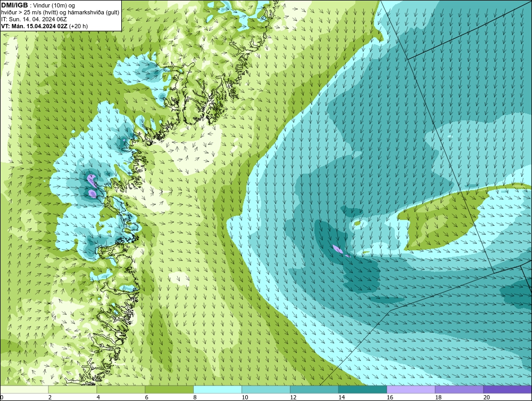532x401 pixels.
Task: Click the legend scale label "18"
Action: (x=438, y=397)
